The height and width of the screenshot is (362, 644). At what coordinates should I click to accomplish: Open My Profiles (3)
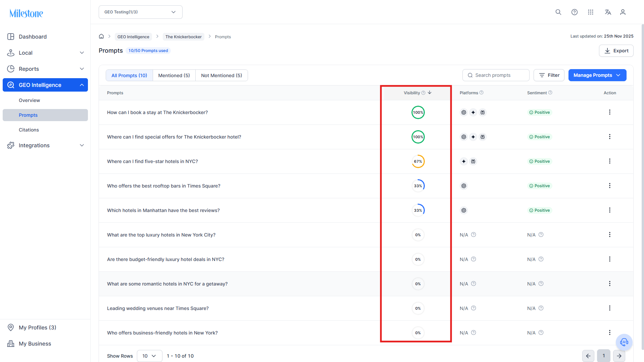click(x=45, y=327)
